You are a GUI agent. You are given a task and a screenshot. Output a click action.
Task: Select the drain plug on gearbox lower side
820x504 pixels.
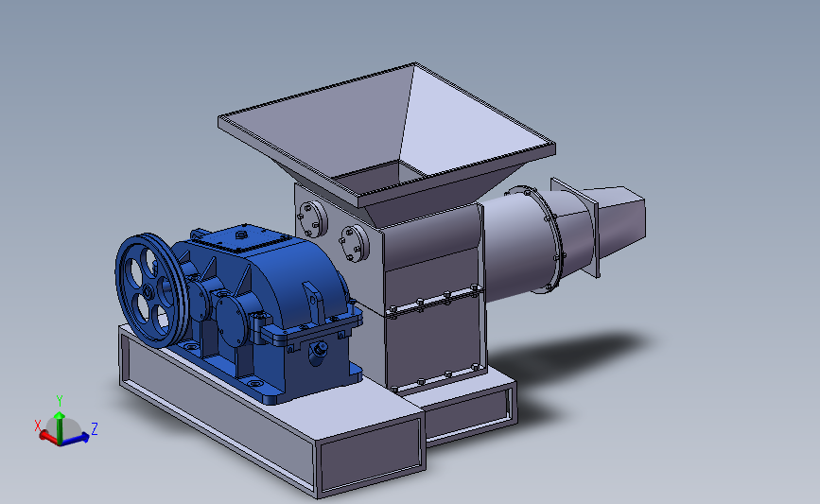318,348
